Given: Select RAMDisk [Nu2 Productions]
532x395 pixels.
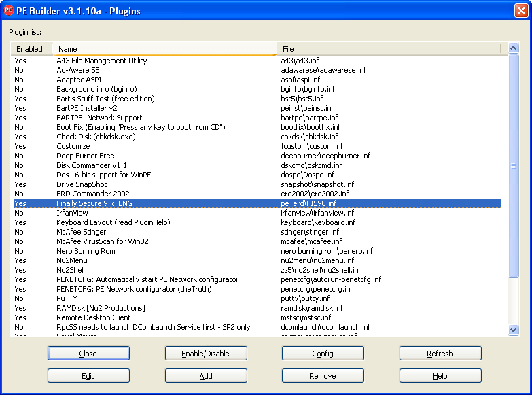Looking at the screenshot, I should coord(258,308).
